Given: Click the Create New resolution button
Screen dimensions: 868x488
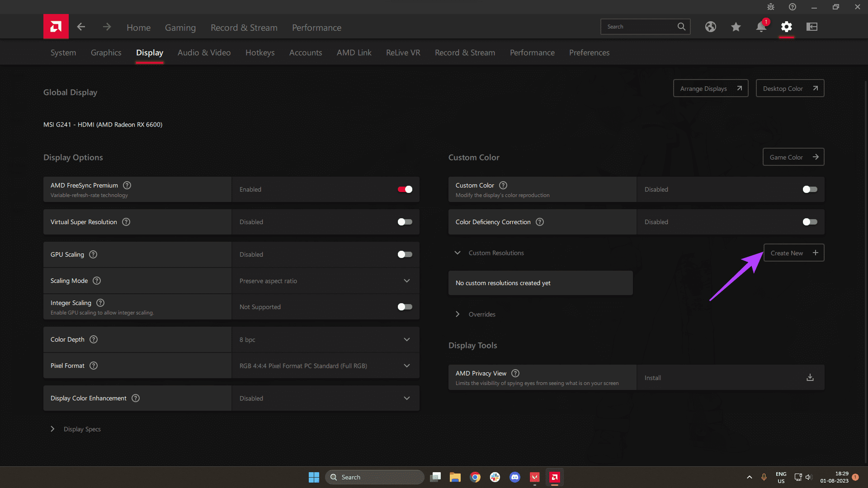Looking at the screenshot, I should 793,253.
